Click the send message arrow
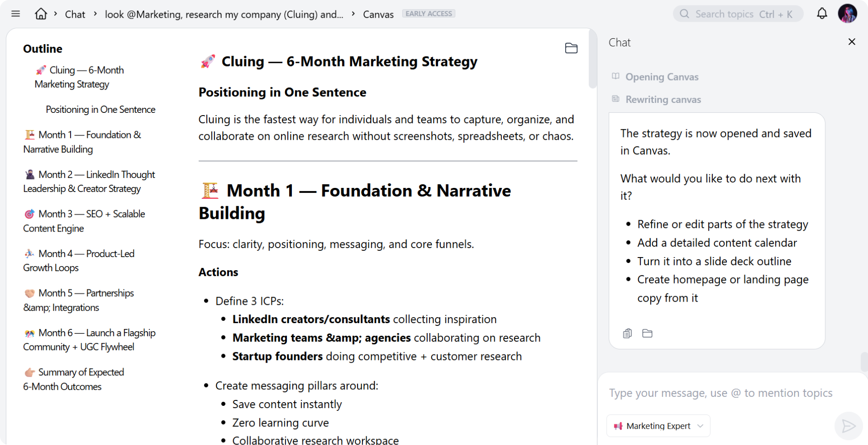868x445 pixels. (848, 426)
